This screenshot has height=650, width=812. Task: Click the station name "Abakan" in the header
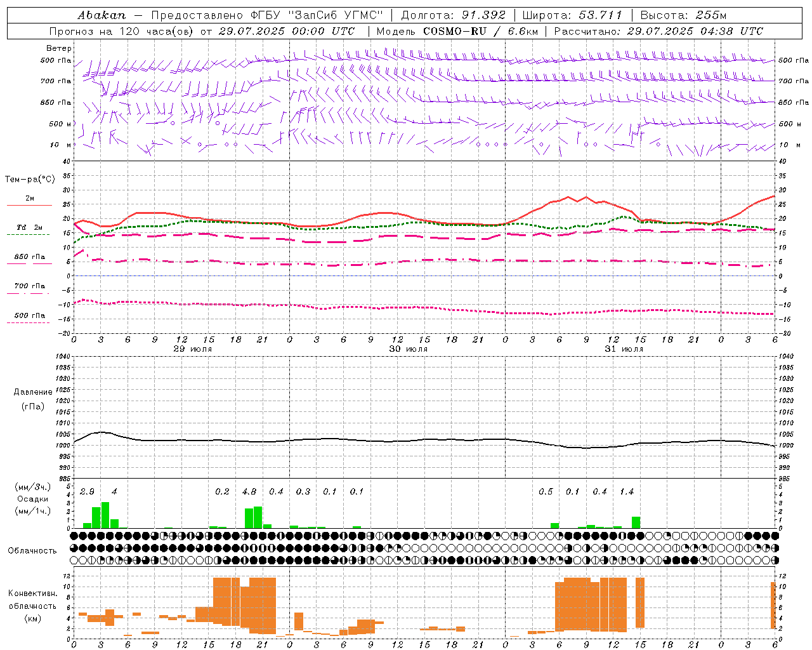tap(101, 15)
